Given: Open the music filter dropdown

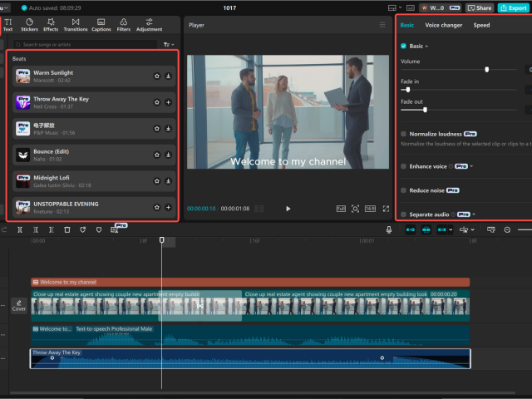Looking at the screenshot, I should [168, 44].
